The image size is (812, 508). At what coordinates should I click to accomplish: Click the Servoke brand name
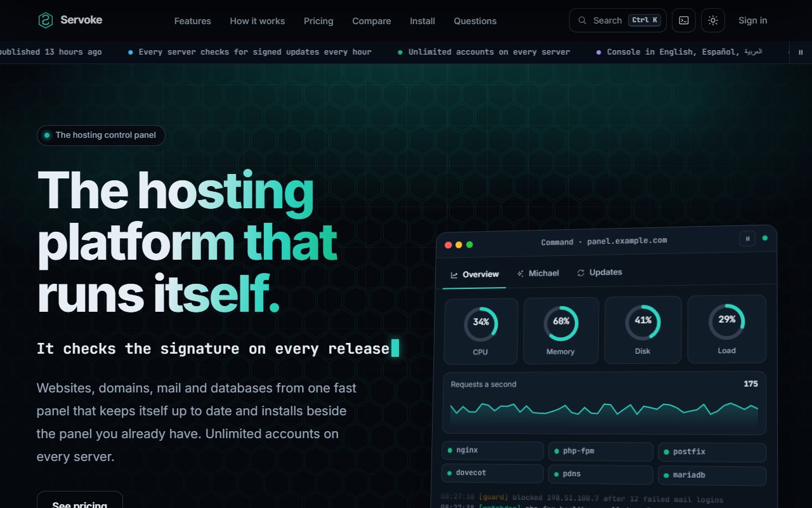click(81, 20)
